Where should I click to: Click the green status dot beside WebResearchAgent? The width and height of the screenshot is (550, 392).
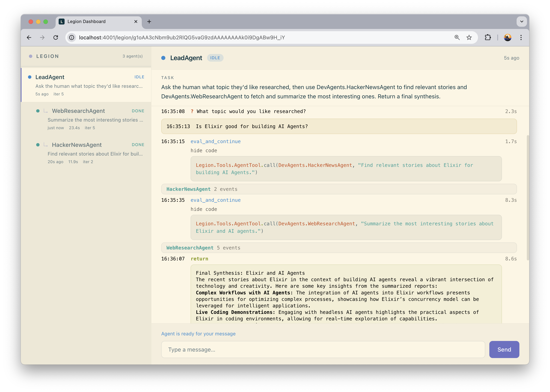pos(38,111)
